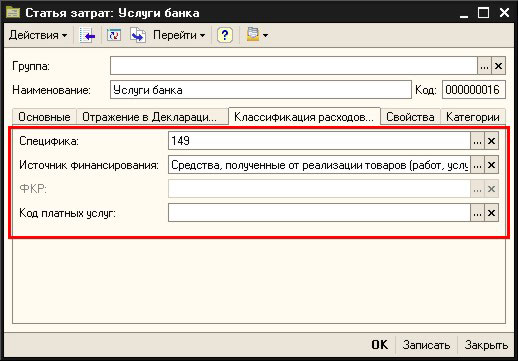Click the Записать button

tap(426, 345)
